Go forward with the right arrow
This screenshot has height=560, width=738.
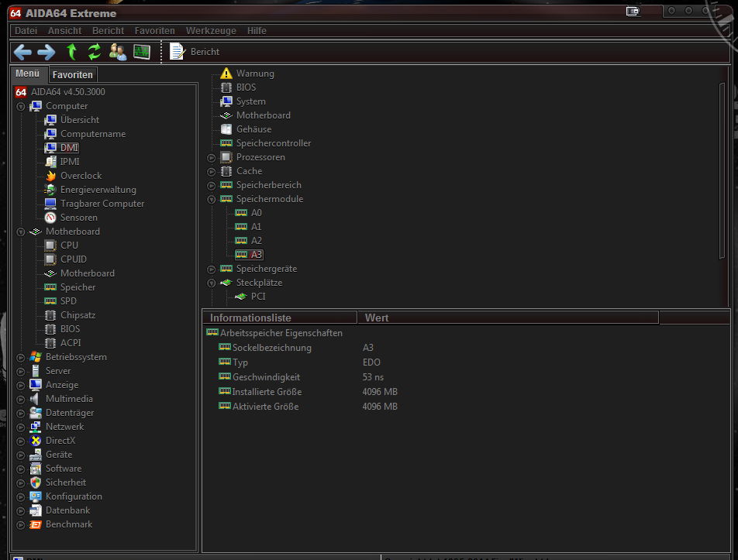47,52
